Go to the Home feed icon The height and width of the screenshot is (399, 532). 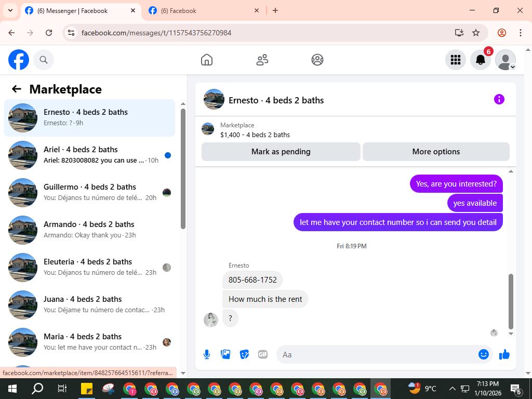pyautogui.click(x=207, y=60)
